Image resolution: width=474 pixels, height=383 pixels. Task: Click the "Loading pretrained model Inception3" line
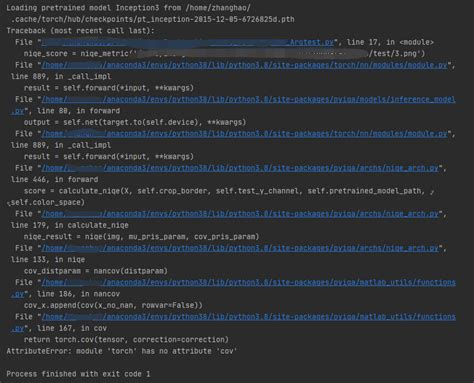click(x=128, y=8)
